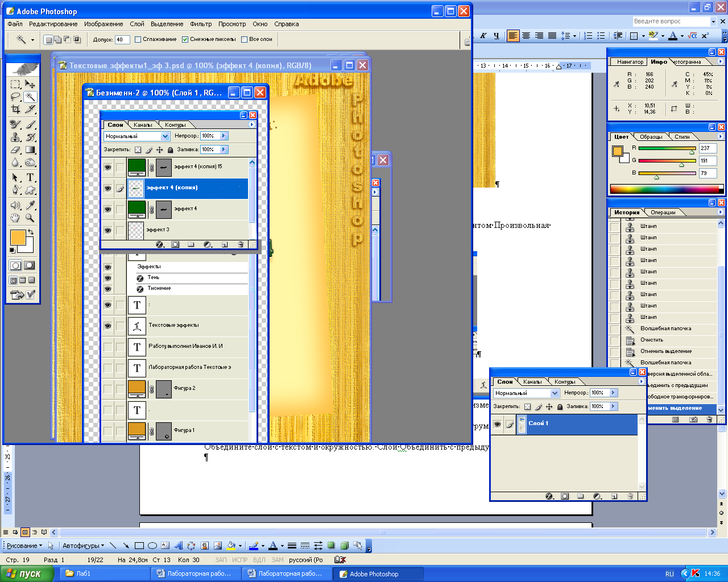Select the Zoom tool
This screenshot has height=582, width=728.
tap(30, 218)
